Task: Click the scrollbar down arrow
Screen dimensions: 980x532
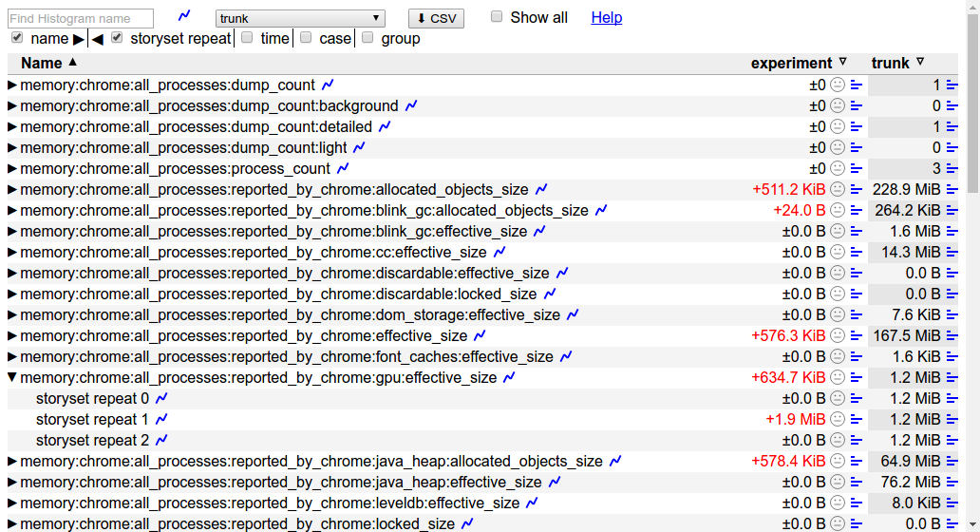Action: pyautogui.click(x=972, y=523)
